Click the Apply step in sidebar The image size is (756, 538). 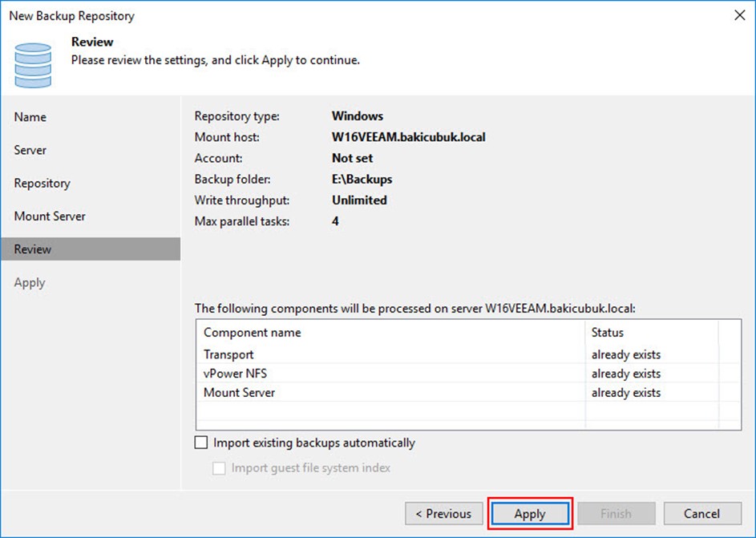pos(30,282)
